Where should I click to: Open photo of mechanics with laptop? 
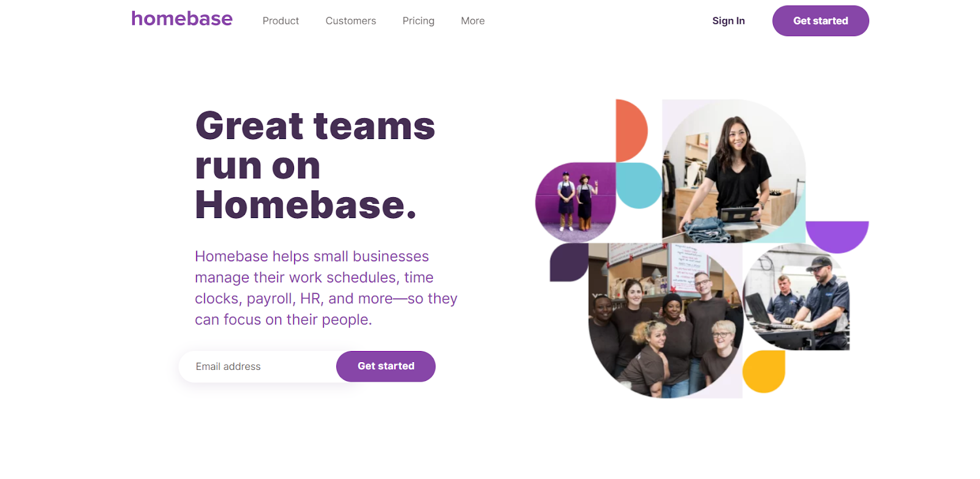pyautogui.click(x=796, y=297)
